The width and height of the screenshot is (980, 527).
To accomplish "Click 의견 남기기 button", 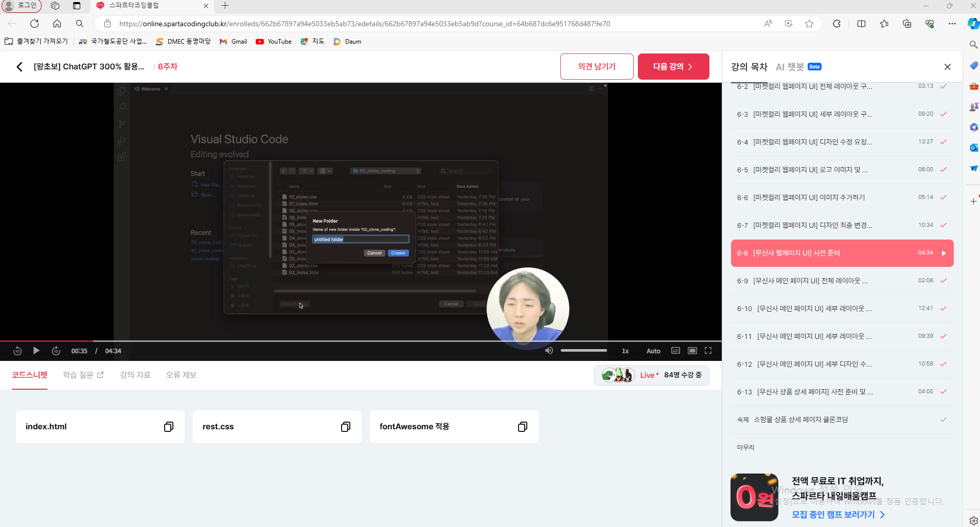I will click(597, 67).
